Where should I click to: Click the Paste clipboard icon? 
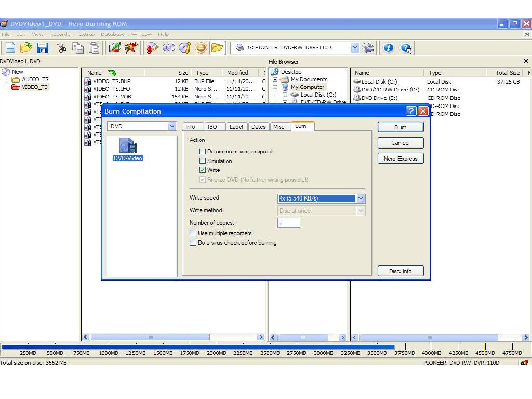coord(94,48)
